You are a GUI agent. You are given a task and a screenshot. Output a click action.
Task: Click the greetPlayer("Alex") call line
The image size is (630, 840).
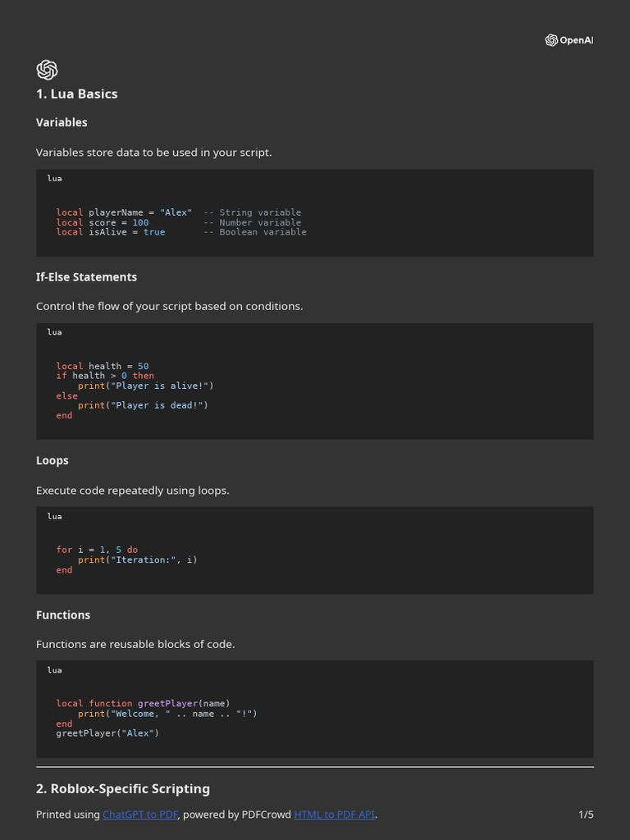click(107, 733)
